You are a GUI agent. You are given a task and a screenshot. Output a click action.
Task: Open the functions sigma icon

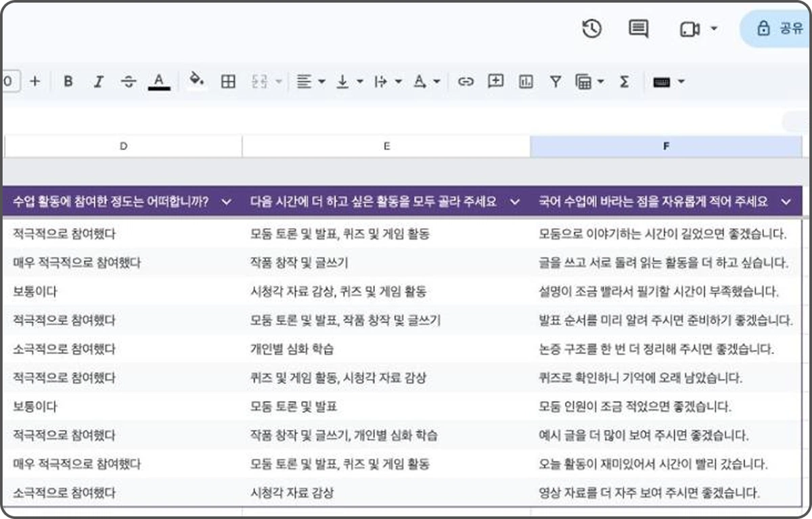point(624,81)
